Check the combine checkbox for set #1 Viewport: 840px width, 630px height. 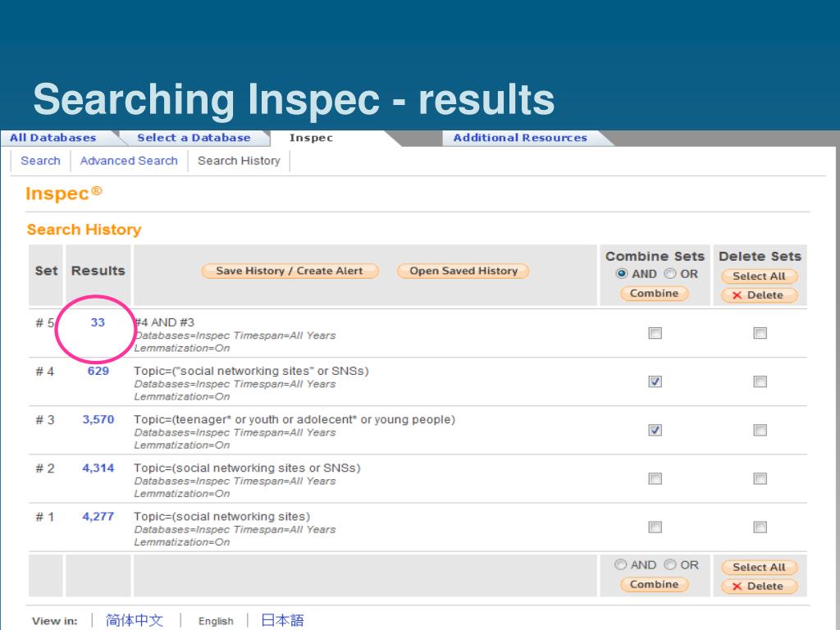pos(655,527)
